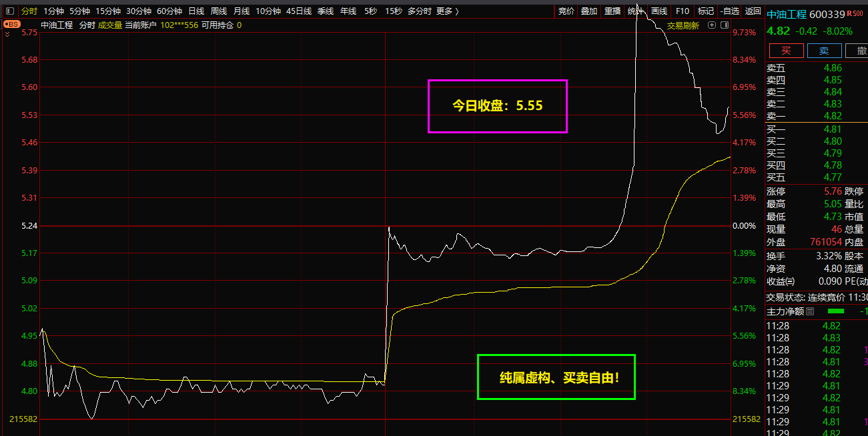868x436 pixels.
Task: Switch to the 年线 yearly chart
Action: 348,11
